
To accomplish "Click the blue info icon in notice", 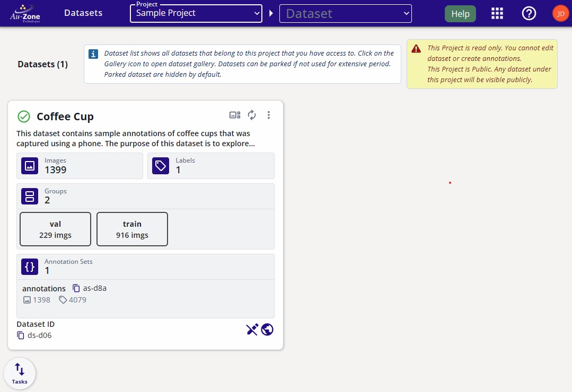I will tap(93, 54).
